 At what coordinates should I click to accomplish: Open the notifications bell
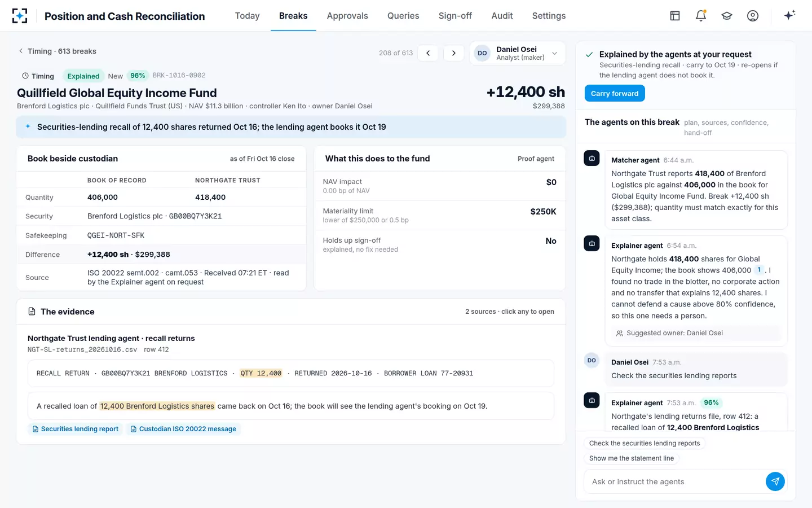tap(701, 16)
